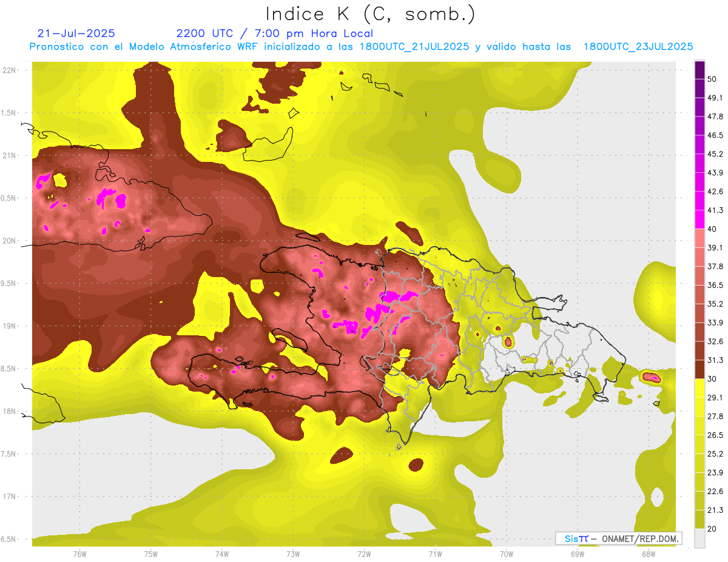This screenshot has height=562, width=728.
Task: Click the 'Pronóstico con el Modelo Atmósferico WRF' line
Action: coord(362,47)
